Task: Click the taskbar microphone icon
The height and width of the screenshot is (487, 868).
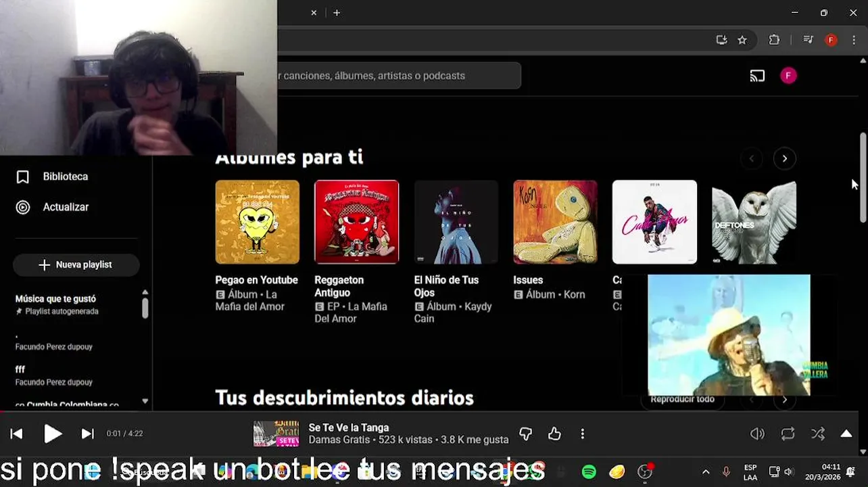Action: pyautogui.click(x=726, y=471)
